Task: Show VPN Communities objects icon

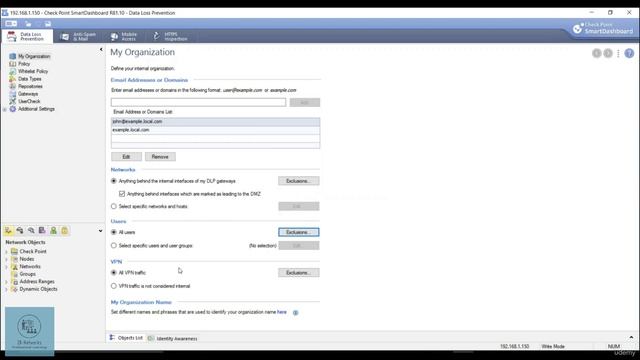Action: coord(64,231)
